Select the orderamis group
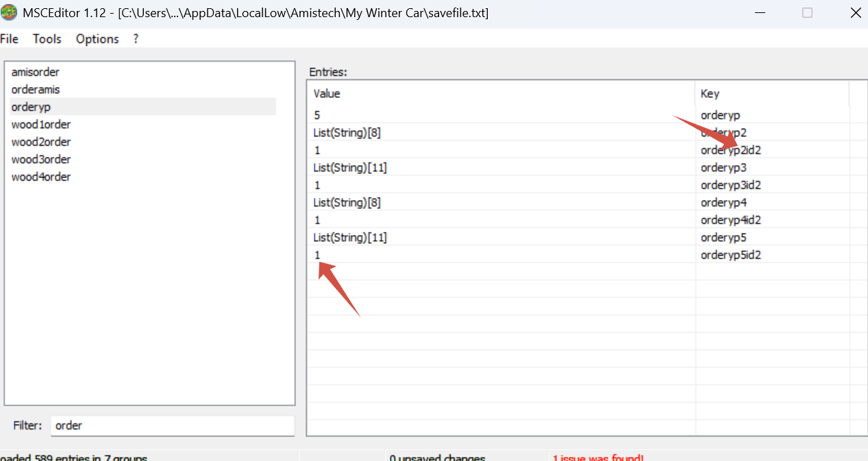The width and height of the screenshot is (868, 461). (36, 89)
